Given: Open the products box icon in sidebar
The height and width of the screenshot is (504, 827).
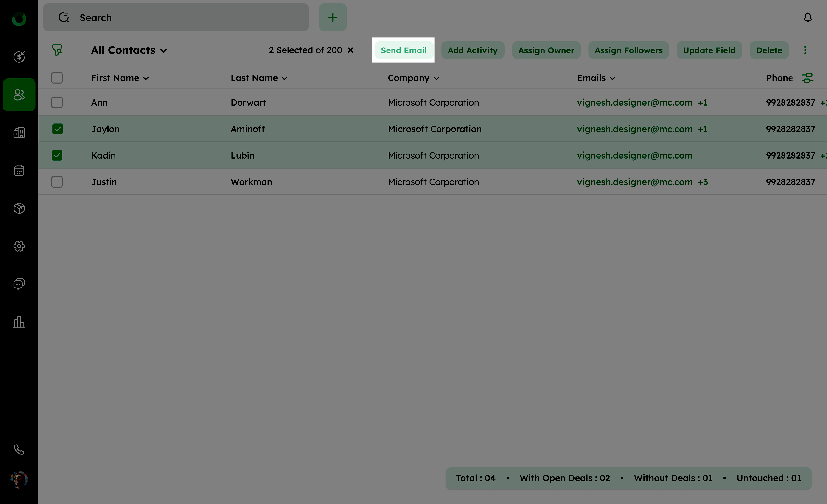Looking at the screenshot, I should [x=19, y=208].
